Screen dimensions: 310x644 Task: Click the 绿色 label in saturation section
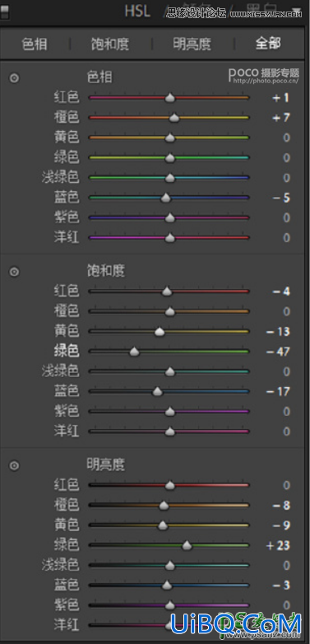point(67,352)
